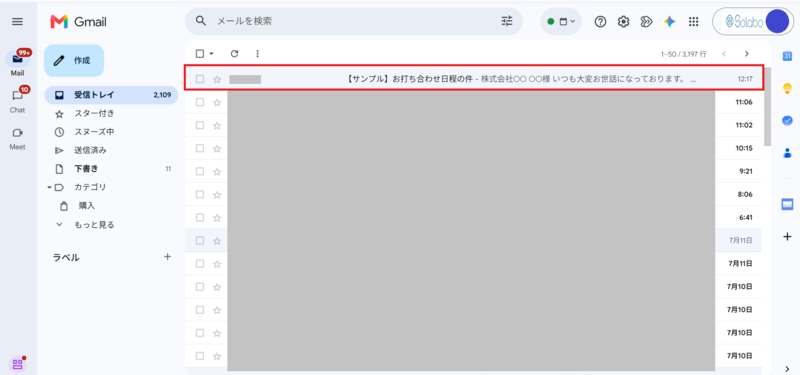The image size is (800, 375).
Task: Star the 8:06 email
Action: point(217,194)
